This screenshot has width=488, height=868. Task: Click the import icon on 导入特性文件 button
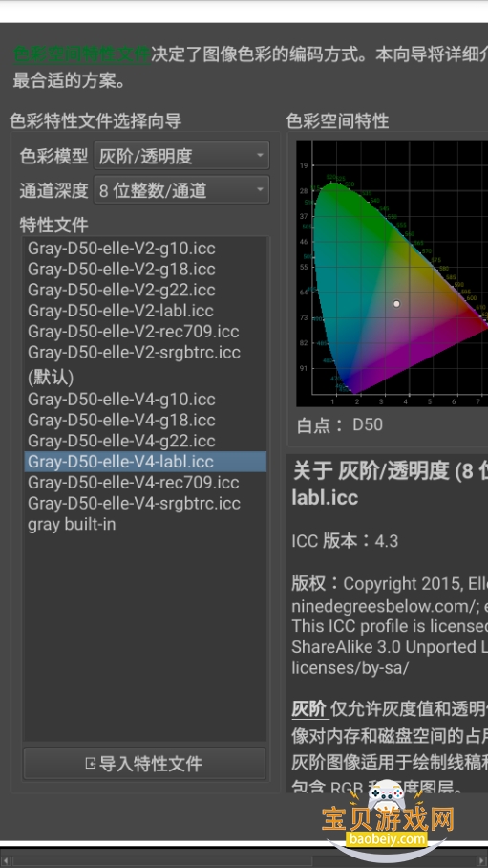[91, 764]
